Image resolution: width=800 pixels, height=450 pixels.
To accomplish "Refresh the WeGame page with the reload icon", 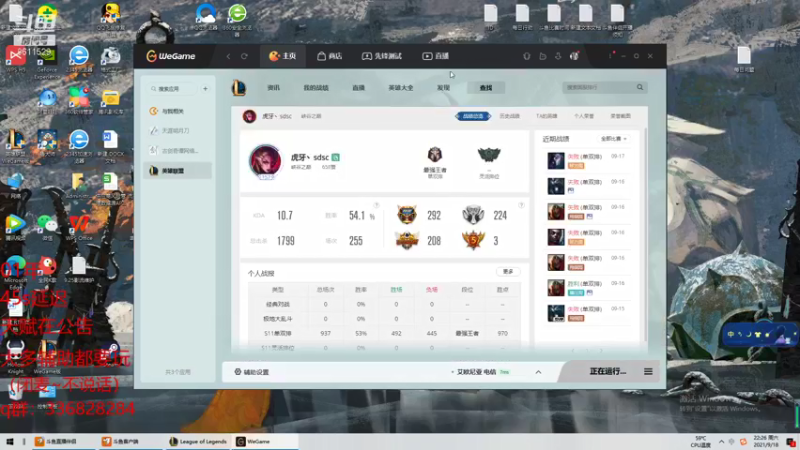I will click(244, 56).
